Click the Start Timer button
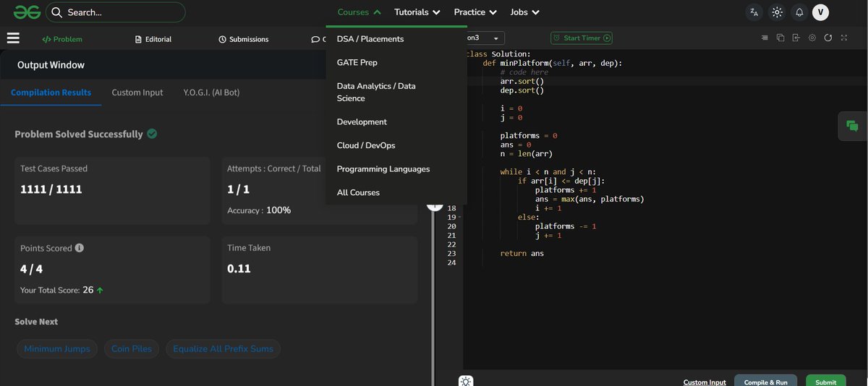This screenshot has height=386, width=868. (582, 38)
